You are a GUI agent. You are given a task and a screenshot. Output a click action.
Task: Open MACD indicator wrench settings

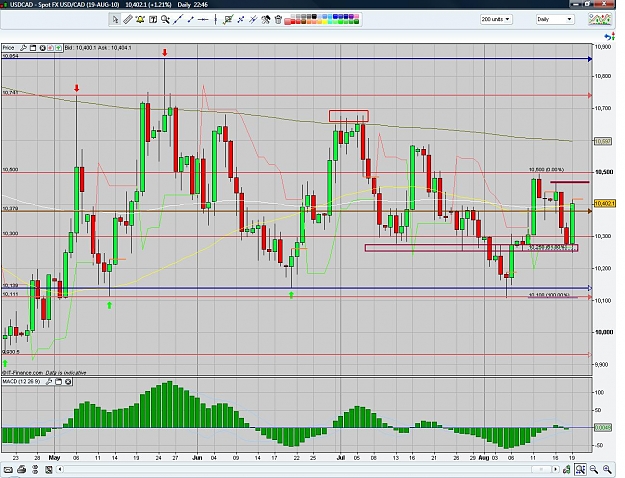click(49, 382)
